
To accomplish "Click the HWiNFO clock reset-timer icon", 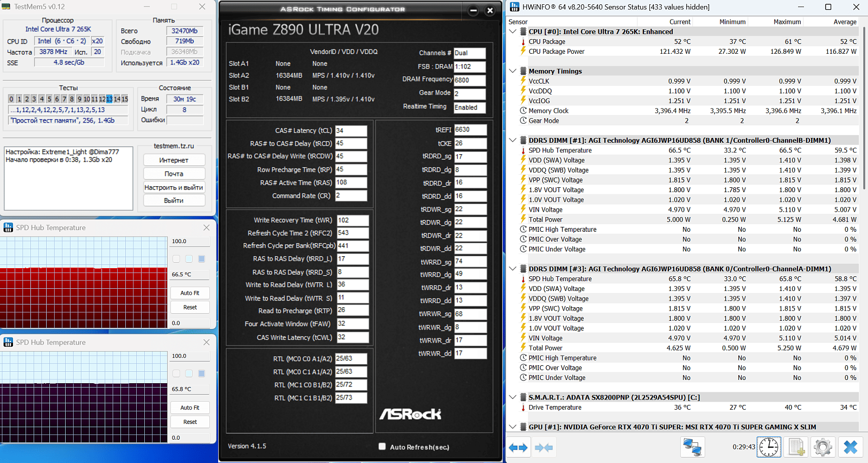I will (769, 447).
